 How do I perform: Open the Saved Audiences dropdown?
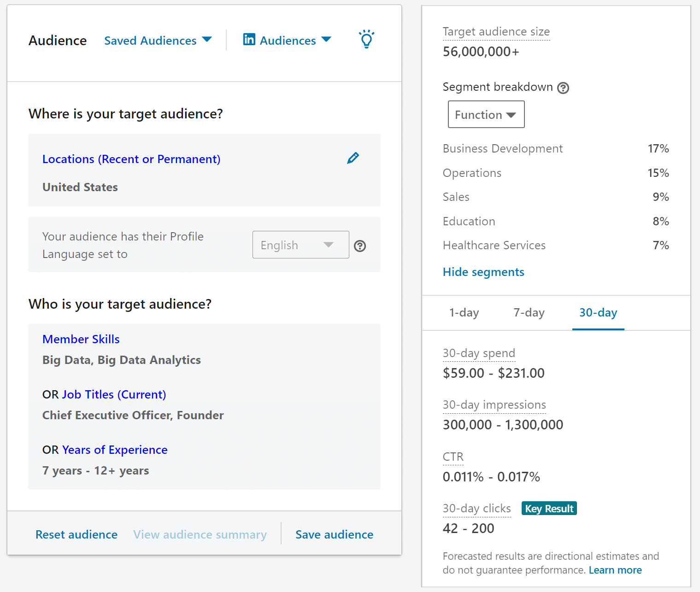(158, 40)
